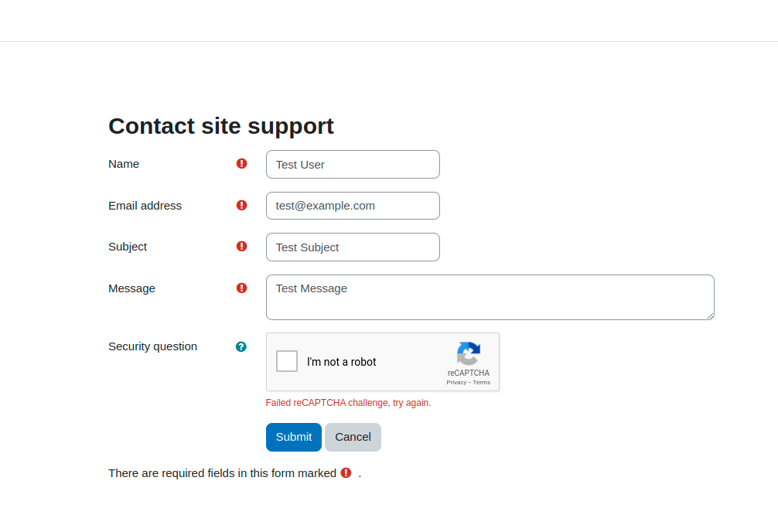Viewport: 778px width, 532px height.
Task: Focus the Name field containing Test User
Action: tap(353, 164)
